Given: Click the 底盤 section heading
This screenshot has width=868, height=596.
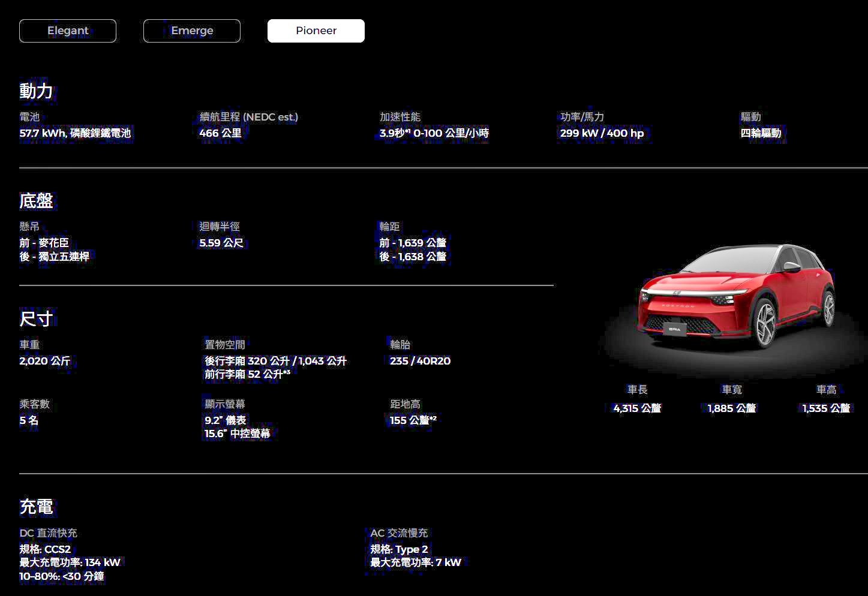Looking at the screenshot, I should (x=37, y=201).
